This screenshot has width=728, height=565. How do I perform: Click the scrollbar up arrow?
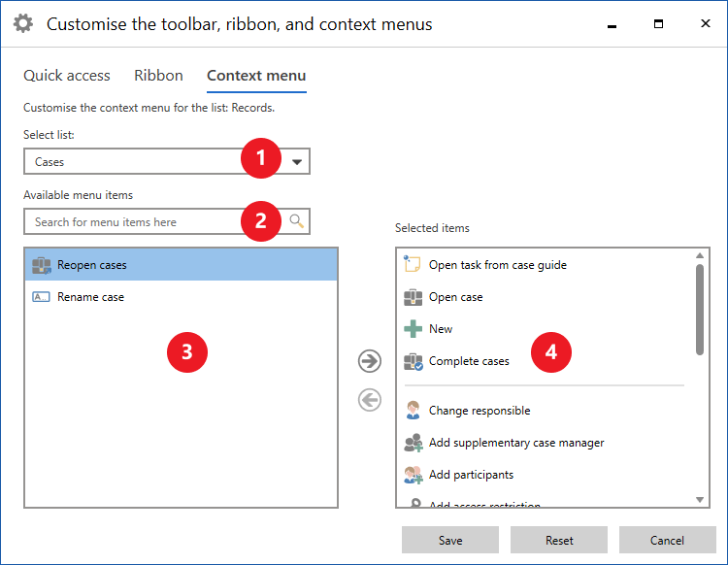700,255
